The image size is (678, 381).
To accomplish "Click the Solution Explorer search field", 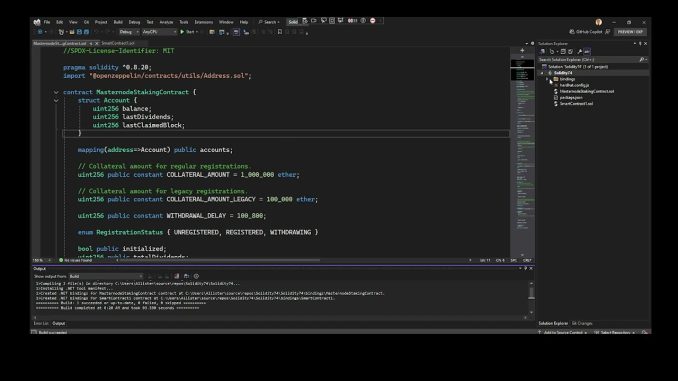I will 588,60.
